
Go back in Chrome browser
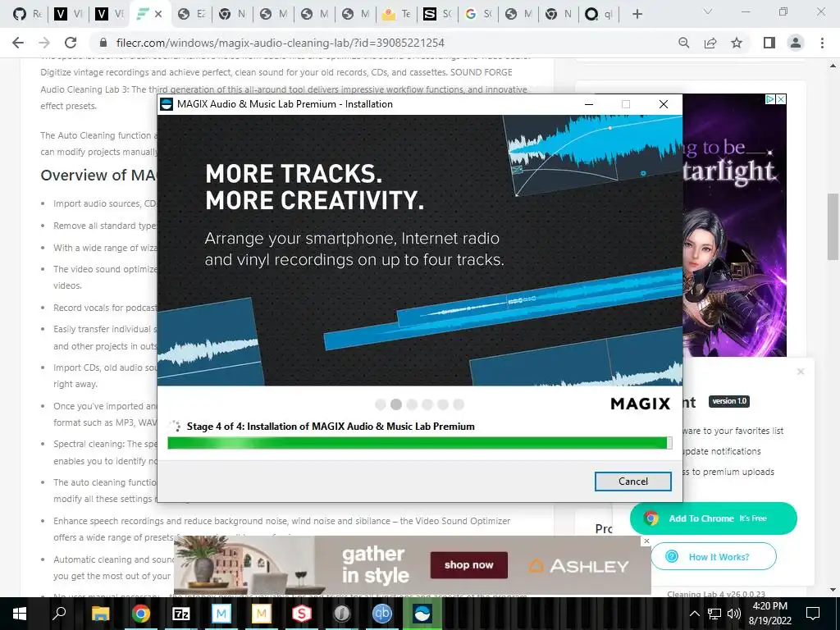(x=18, y=43)
